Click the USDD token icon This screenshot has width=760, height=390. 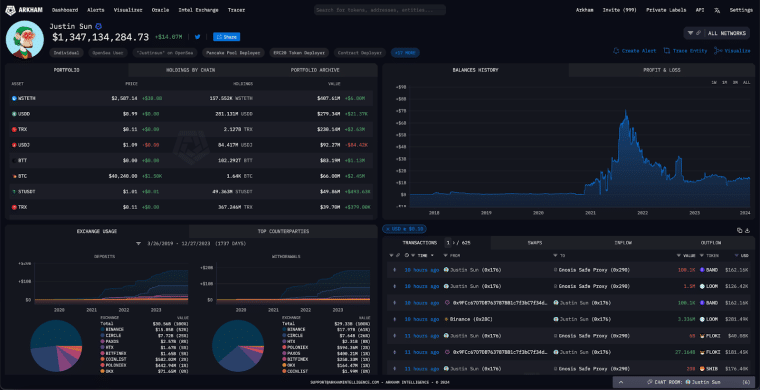(14, 114)
